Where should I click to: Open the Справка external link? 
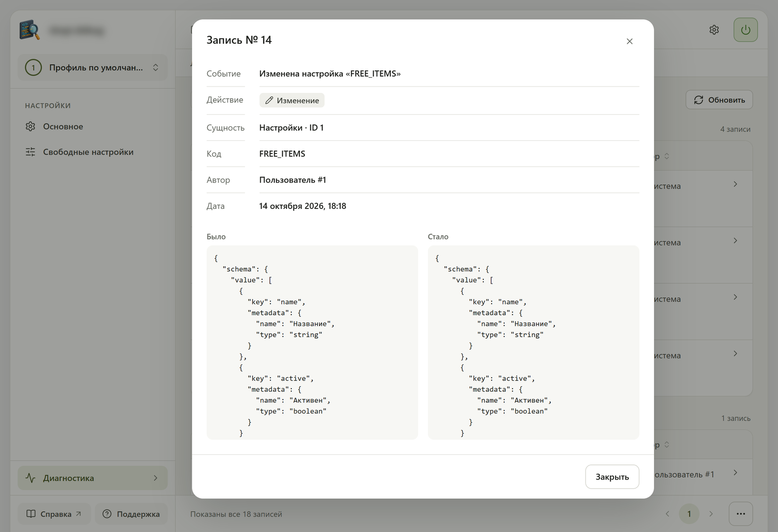(x=54, y=514)
